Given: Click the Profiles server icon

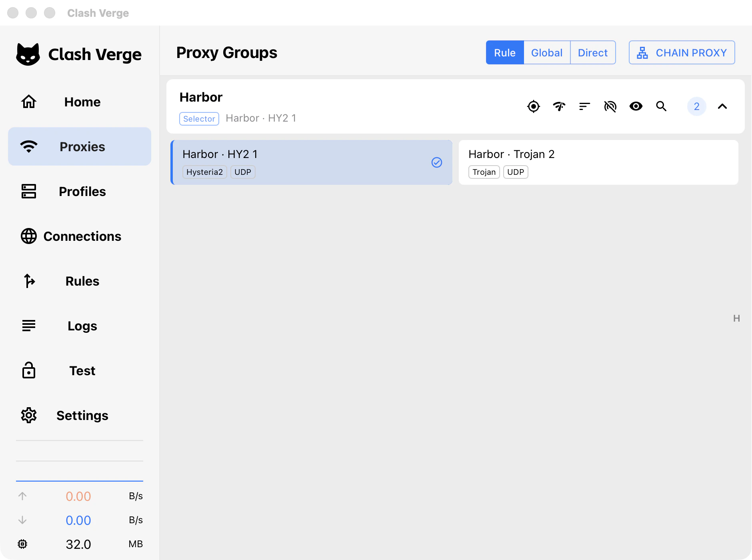Looking at the screenshot, I should click(x=29, y=191).
